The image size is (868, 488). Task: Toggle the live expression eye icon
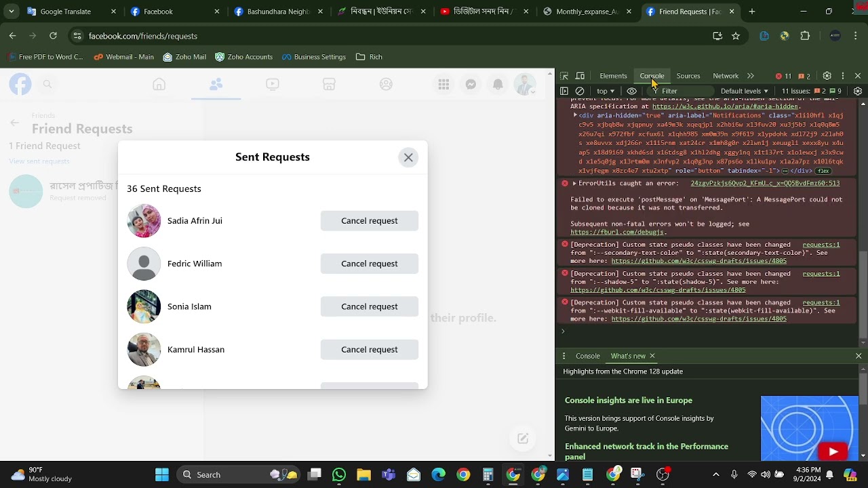pyautogui.click(x=632, y=91)
